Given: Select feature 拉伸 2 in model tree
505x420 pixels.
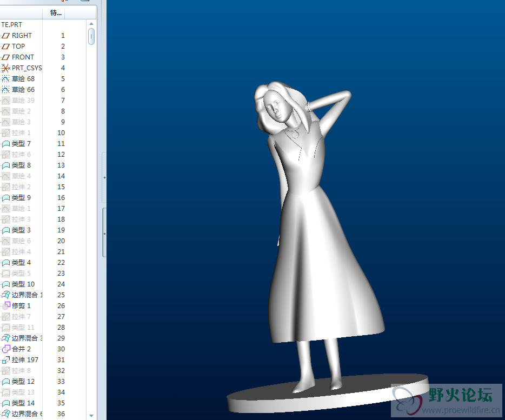Looking at the screenshot, I should coord(21,187).
